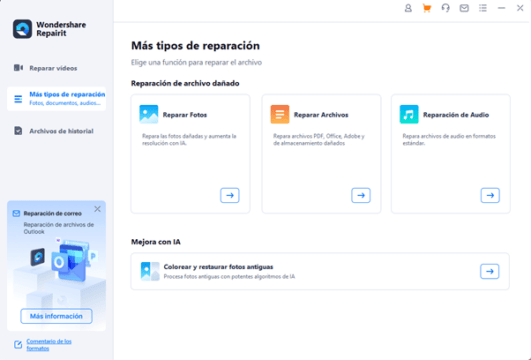This screenshot has width=531, height=360.
Task: Open Comentario de los formatos link
Action: (49, 345)
